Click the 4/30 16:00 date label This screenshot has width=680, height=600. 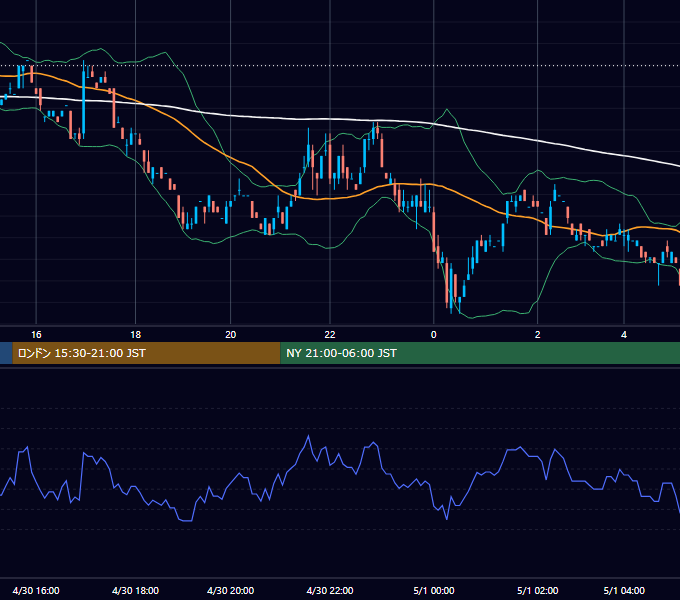pos(36,590)
